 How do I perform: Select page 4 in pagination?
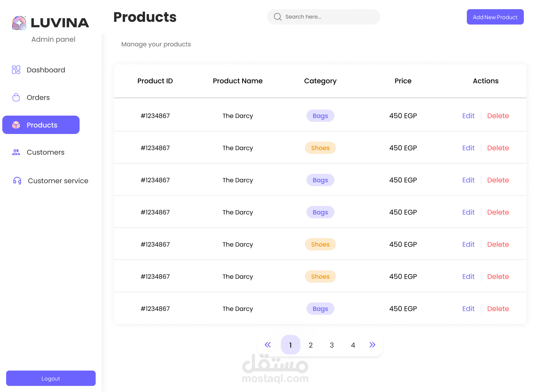pos(353,345)
